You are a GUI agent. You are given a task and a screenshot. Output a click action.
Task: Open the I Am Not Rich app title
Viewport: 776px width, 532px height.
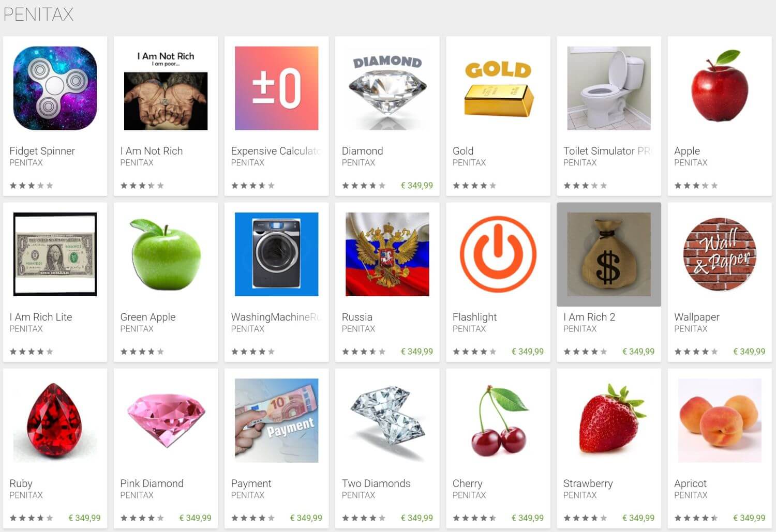pyautogui.click(x=152, y=151)
